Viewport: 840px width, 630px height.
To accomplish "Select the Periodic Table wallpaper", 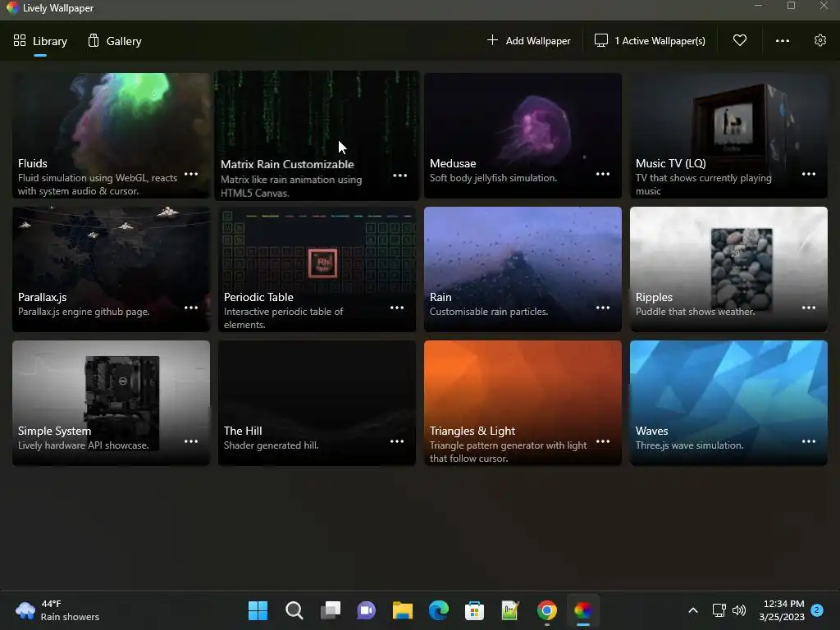I will (317, 269).
